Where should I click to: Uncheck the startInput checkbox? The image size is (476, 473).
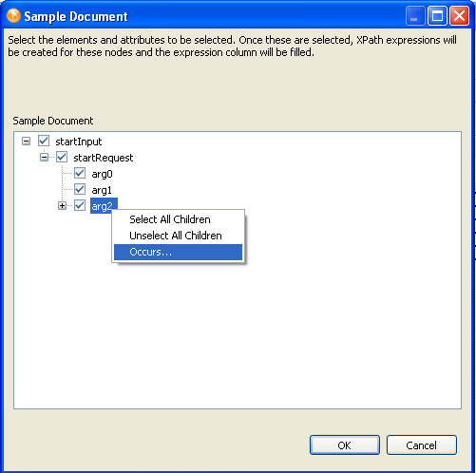click(x=44, y=141)
